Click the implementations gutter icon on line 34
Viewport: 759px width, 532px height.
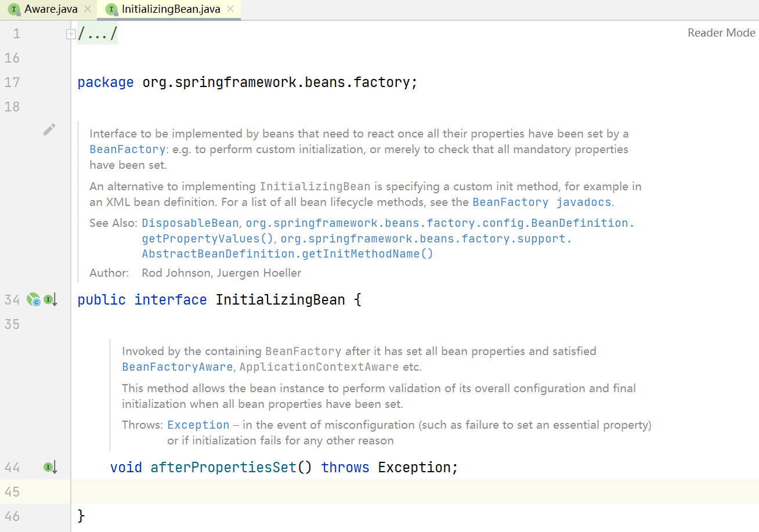tap(50, 300)
